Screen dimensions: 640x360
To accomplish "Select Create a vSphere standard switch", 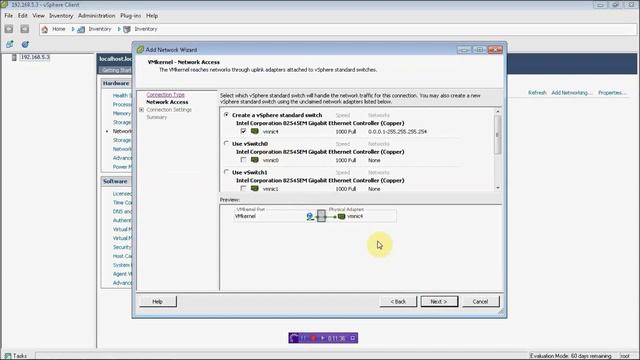I will point(226,115).
